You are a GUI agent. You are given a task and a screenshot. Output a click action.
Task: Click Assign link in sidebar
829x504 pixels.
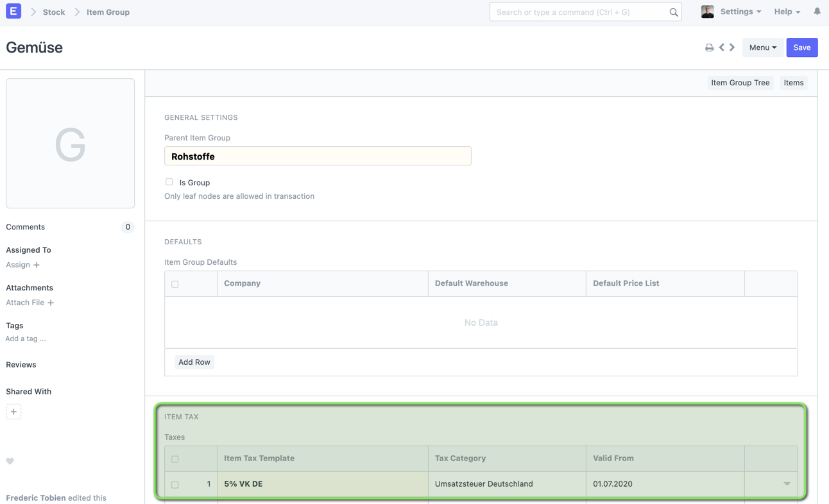(x=18, y=265)
